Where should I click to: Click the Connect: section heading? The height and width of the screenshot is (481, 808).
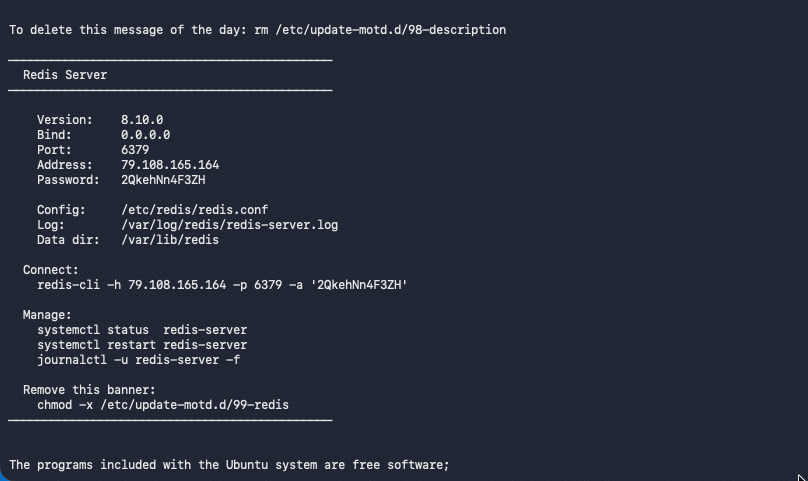click(51, 270)
